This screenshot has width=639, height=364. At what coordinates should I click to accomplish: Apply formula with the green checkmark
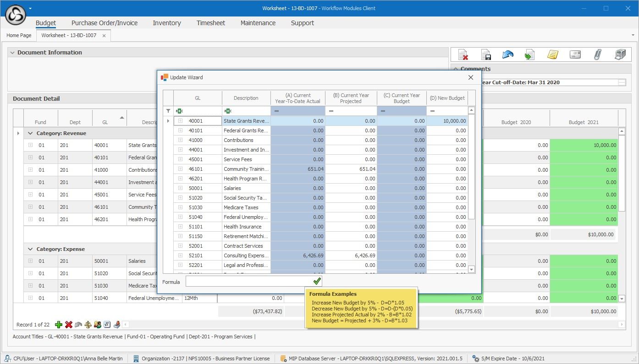(317, 281)
